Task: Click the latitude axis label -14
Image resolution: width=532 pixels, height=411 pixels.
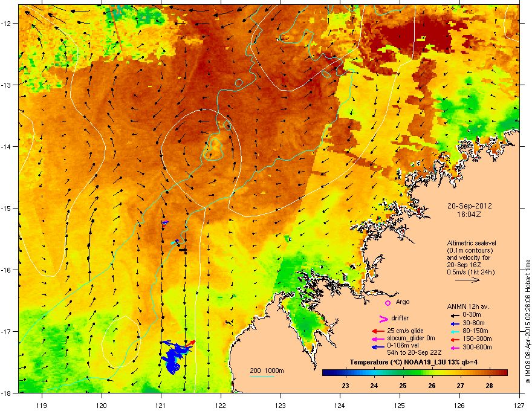Action: click(7, 147)
